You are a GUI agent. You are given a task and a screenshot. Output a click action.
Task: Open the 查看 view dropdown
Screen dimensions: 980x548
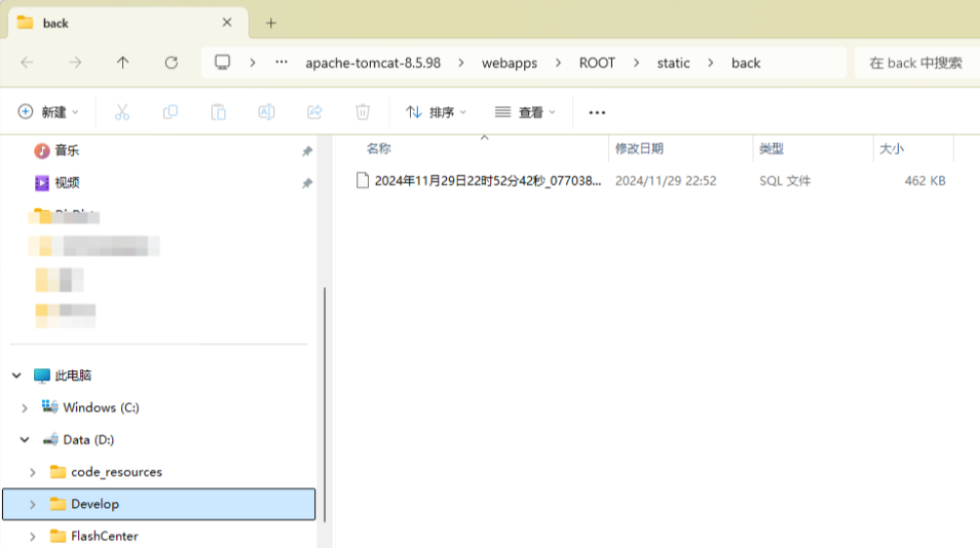click(x=525, y=112)
